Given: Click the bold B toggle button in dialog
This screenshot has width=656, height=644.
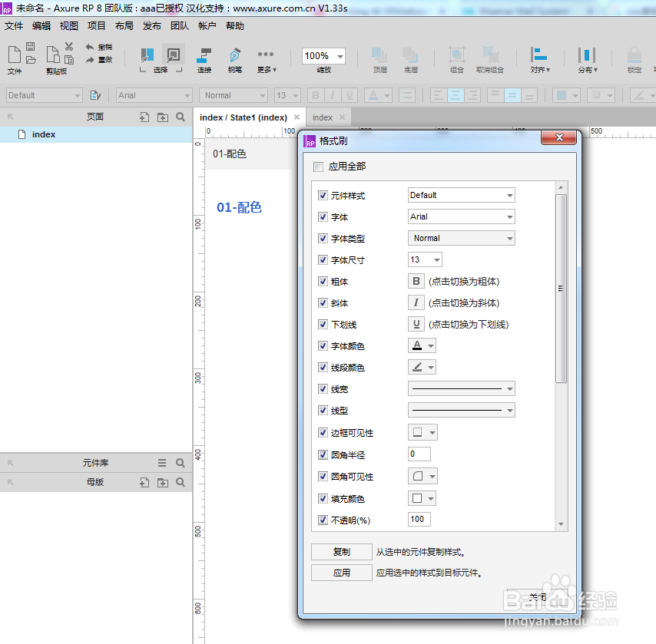Looking at the screenshot, I should tap(416, 281).
